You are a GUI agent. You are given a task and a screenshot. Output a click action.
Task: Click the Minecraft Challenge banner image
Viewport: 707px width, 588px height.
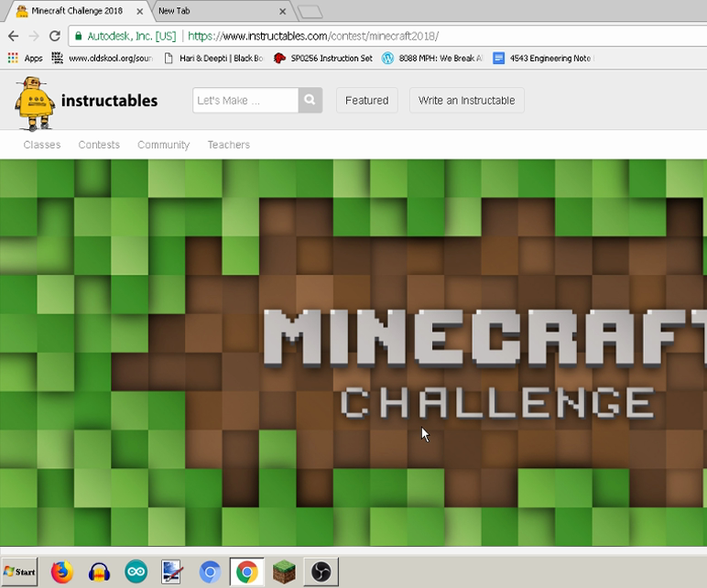click(x=353, y=353)
